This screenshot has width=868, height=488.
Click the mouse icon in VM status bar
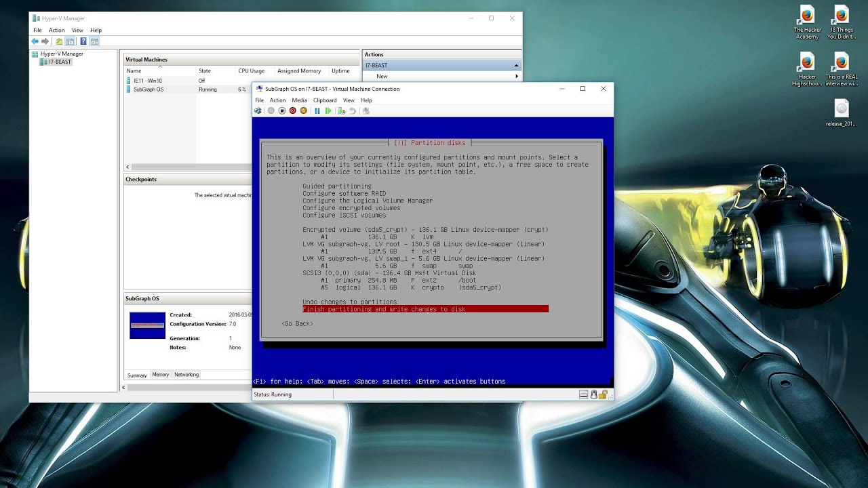tap(593, 394)
